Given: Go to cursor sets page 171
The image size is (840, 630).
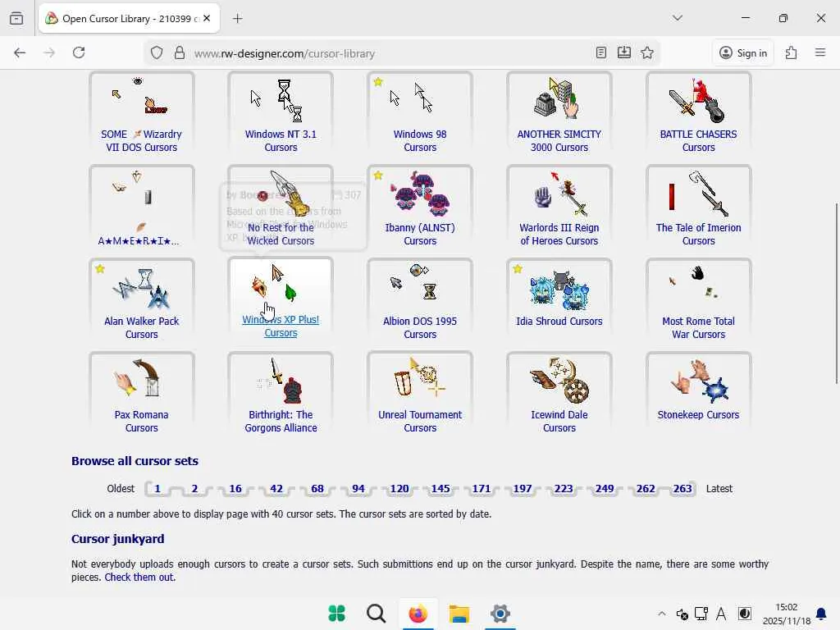Looking at the screenshot, I should click(x=481, y=489).
